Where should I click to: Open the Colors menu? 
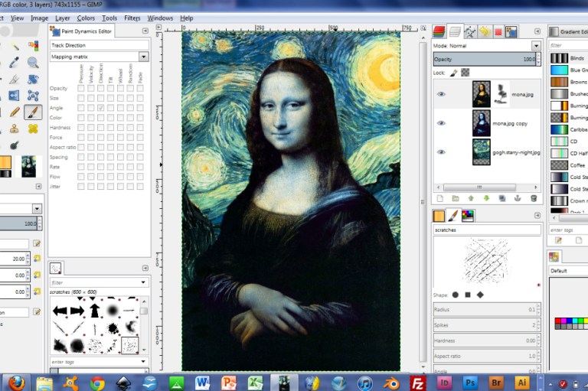coord(86,18)
